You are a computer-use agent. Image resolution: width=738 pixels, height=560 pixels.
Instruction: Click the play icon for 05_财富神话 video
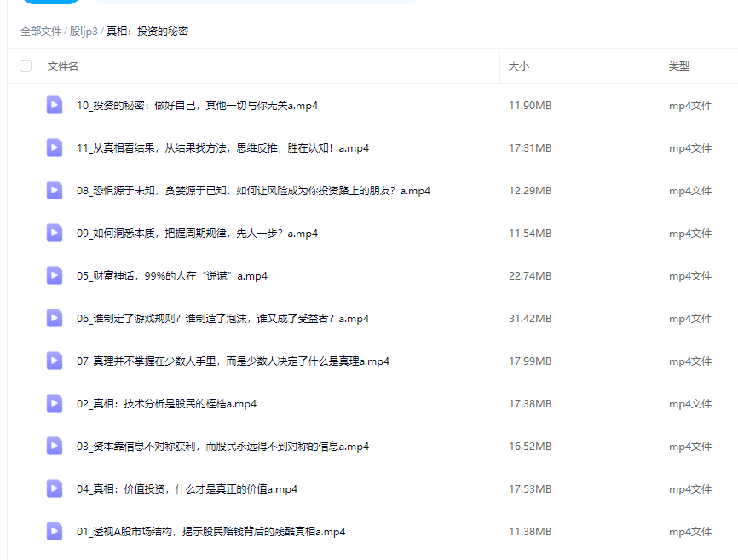54,275
